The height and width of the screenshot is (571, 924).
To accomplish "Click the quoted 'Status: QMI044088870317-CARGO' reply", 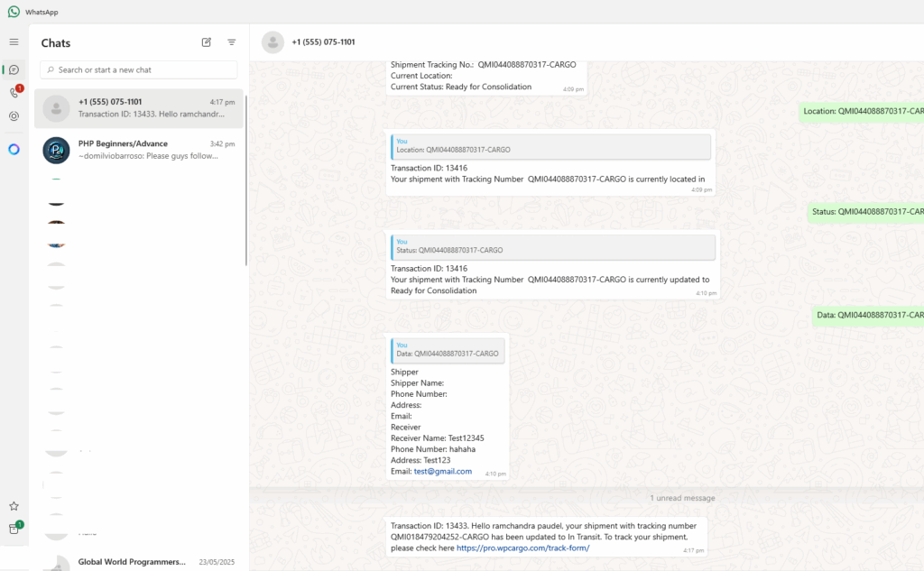I will (553, 247).
